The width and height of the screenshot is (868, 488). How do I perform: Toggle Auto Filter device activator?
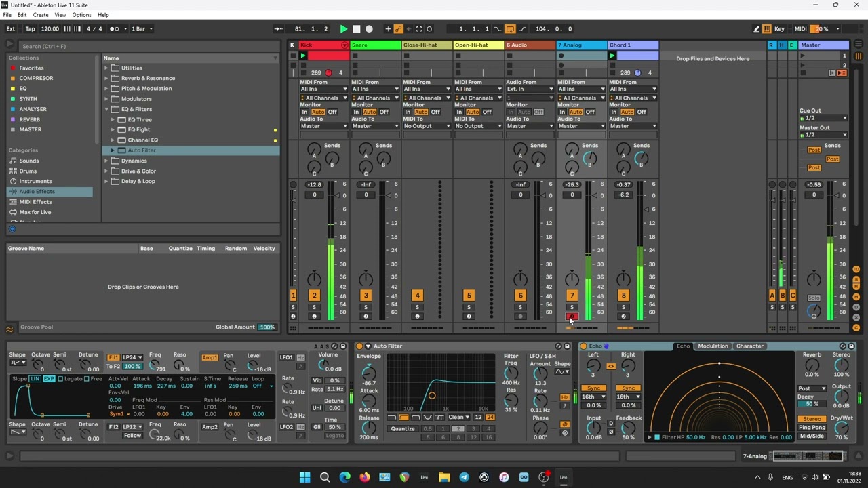[359, 346]
